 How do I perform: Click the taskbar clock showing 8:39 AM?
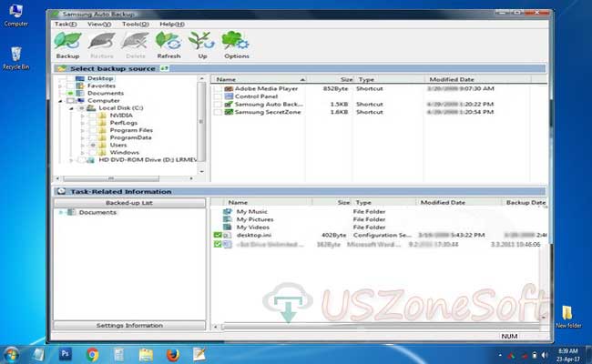point(567,355)
